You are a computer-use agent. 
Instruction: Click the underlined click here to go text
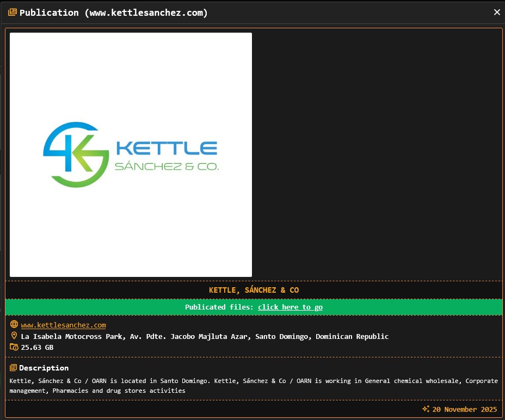click(x=290, y=307)
